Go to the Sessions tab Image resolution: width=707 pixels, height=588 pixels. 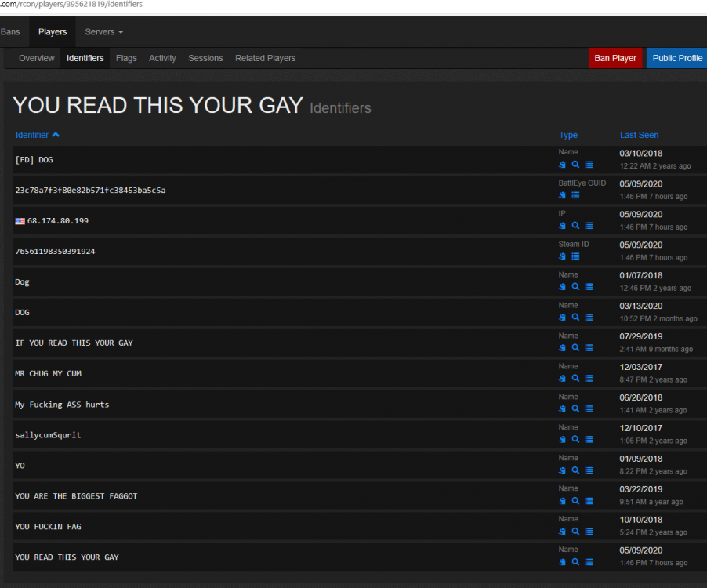click(x=205, y=58)
